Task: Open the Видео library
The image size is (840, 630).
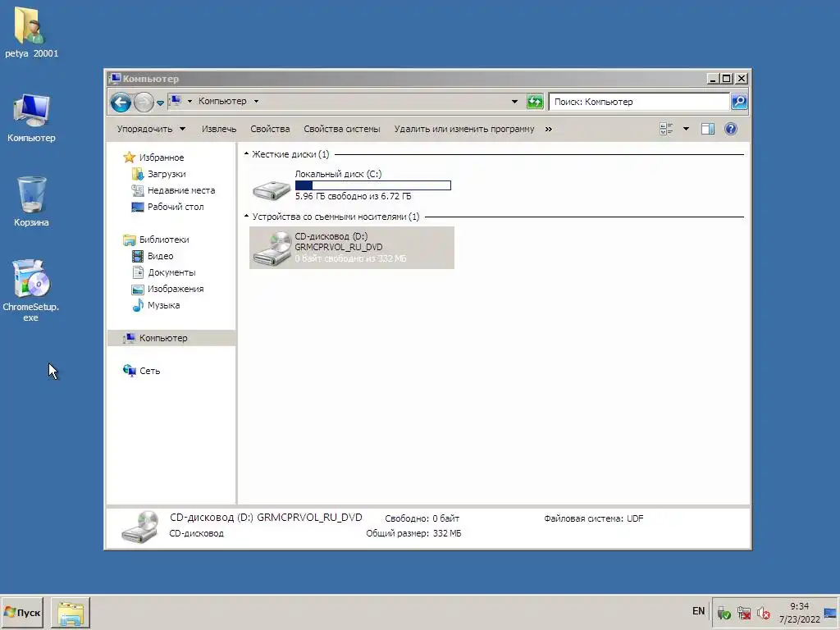Action: click(x=160, y=256)
